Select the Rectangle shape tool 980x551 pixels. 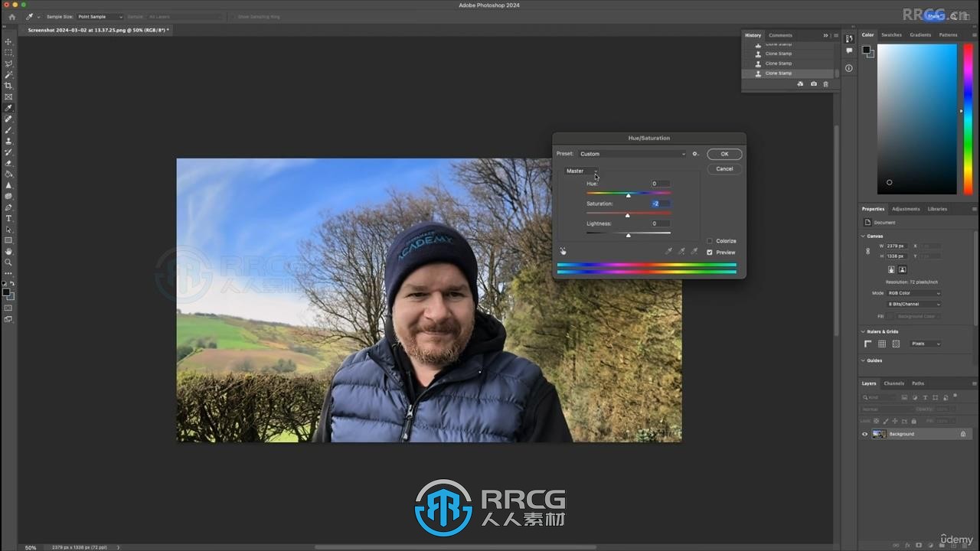click(8, 240)
